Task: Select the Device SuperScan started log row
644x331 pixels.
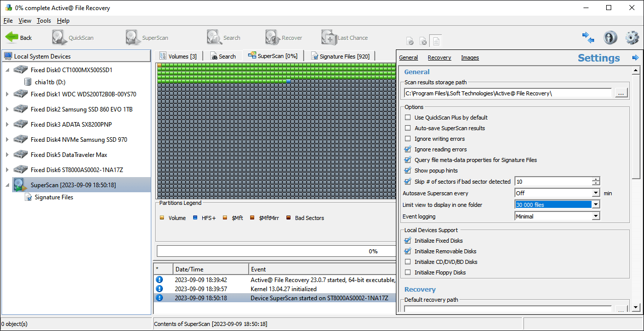Action: (x=274, y=298)
